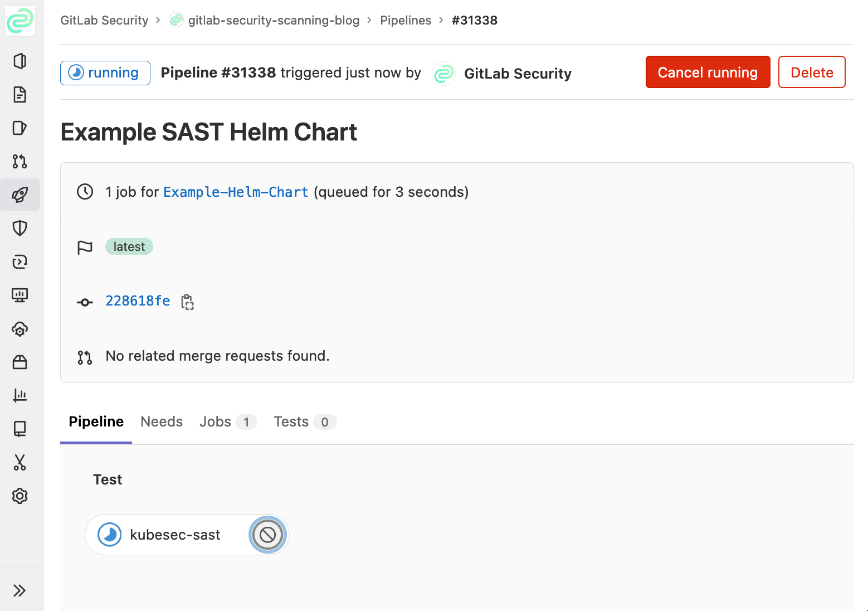
Task: Go to Pipelines in the breadcrumb
Action: tap(406, 21)
